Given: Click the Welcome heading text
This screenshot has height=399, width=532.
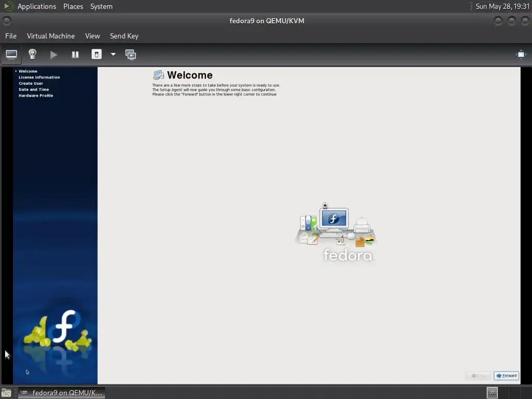Looking at the screenshot, I should coord(190,75).
